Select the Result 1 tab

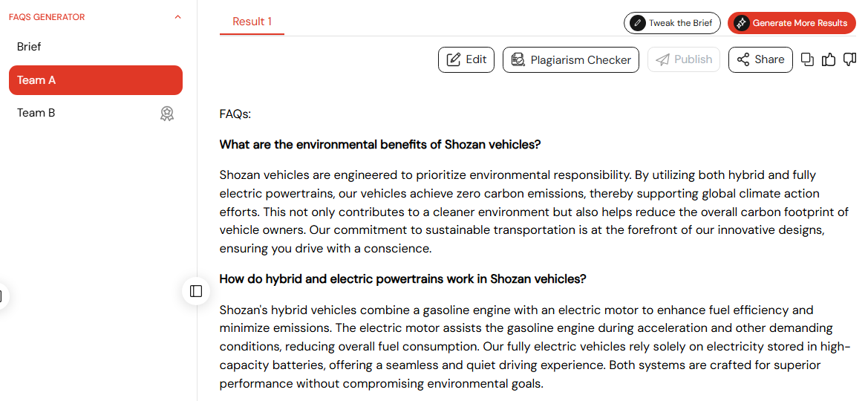coord(252,22)
